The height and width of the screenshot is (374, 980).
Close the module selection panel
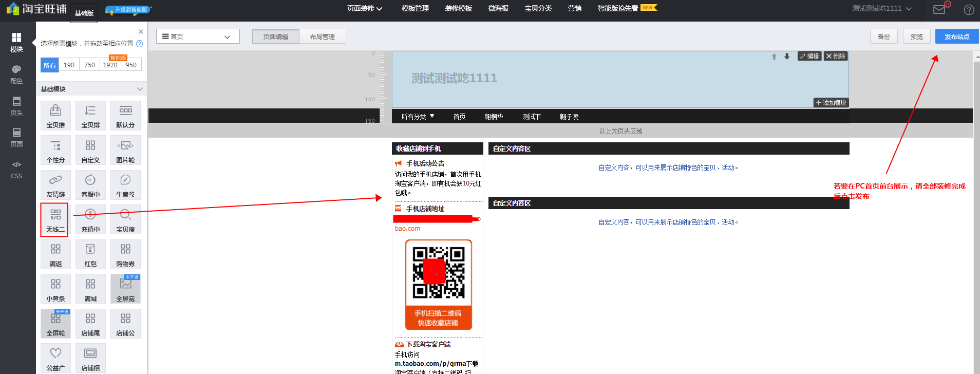coord(141,32)
